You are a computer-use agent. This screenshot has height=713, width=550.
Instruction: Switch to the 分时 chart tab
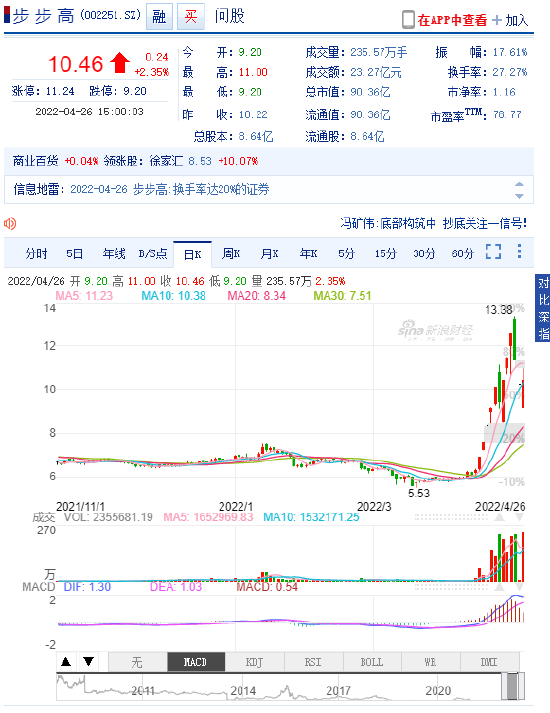(36, 253)
